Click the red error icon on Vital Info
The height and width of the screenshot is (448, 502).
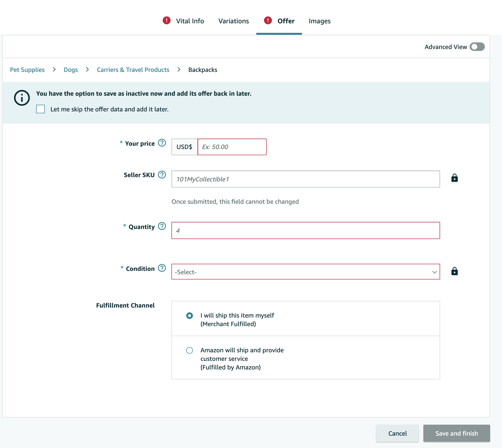click(166, 20)
